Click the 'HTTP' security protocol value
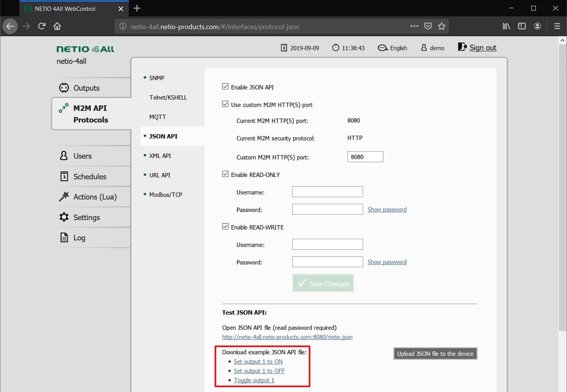This screenshot has width=567, height=392. coord(355,138)
